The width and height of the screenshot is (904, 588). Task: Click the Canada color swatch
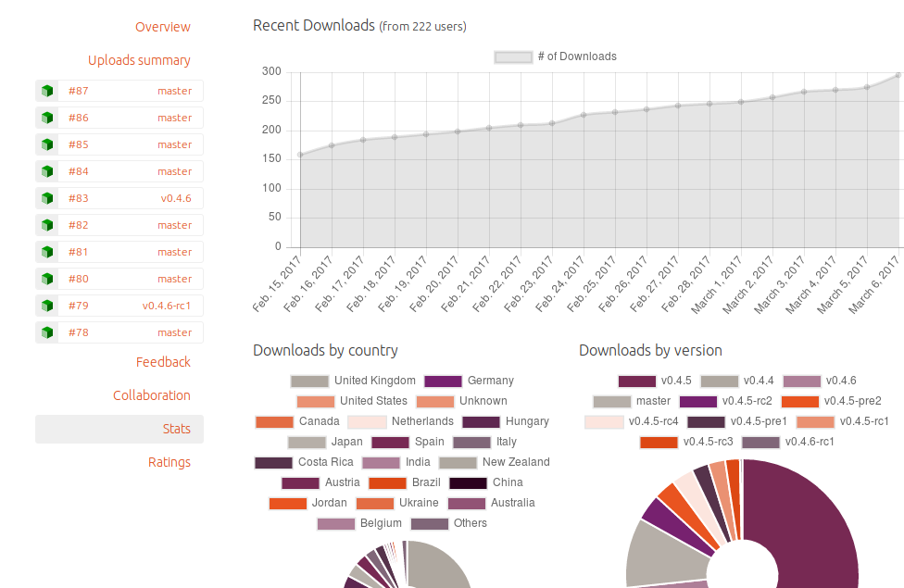[x=274, y=422]
